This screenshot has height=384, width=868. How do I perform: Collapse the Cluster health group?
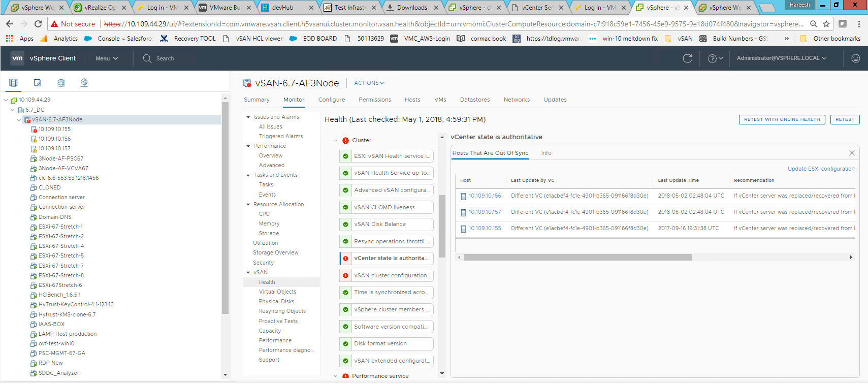336,141
